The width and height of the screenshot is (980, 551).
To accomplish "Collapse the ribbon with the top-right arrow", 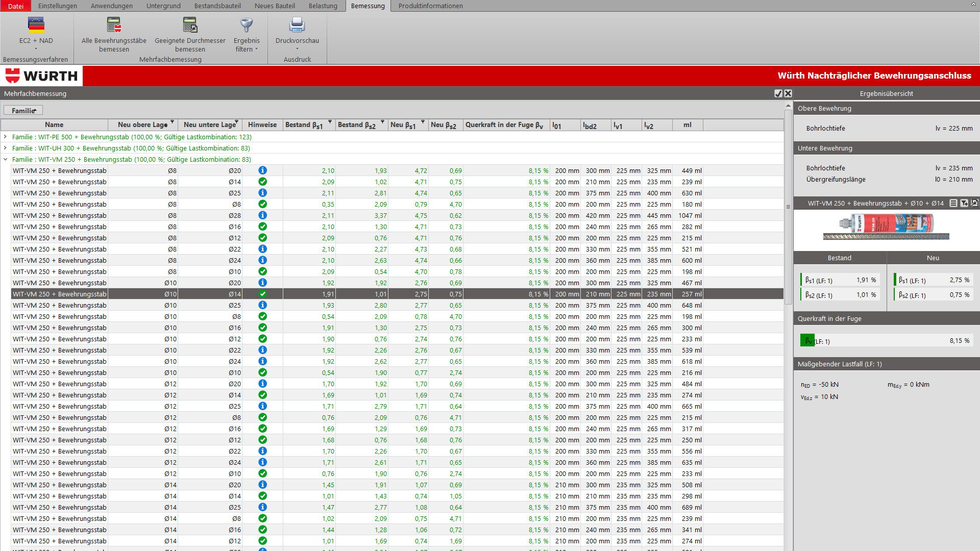I will (x=973, y=4).
